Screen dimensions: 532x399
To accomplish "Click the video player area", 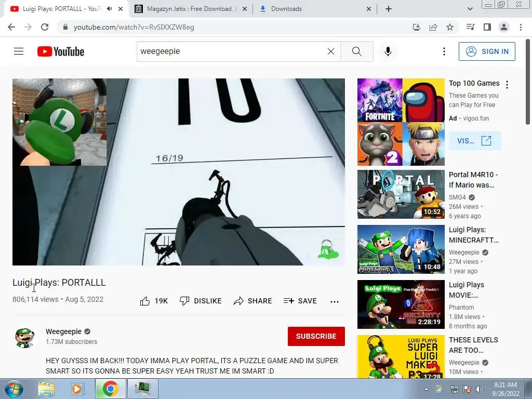I will [x=179, y=171].
